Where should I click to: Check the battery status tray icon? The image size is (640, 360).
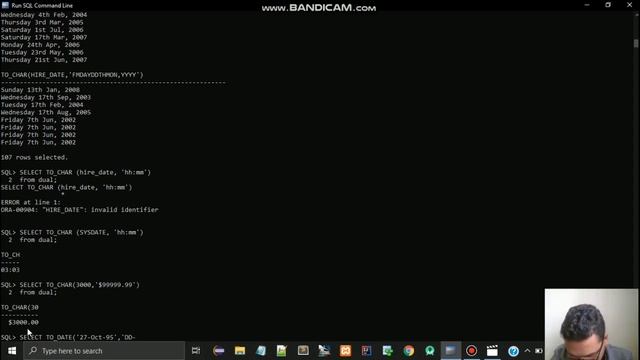(539, 351)
